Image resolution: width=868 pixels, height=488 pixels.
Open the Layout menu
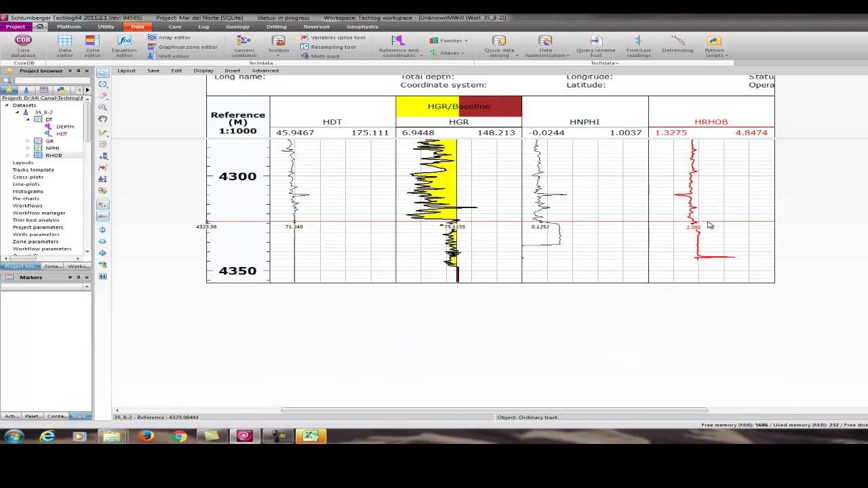pyautogui.click(x=126, y=70)
